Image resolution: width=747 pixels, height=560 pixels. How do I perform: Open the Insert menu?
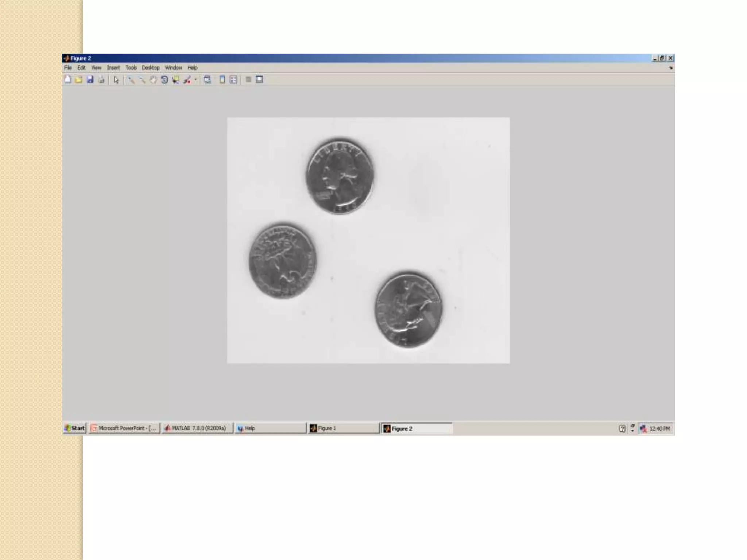(113, 68)
